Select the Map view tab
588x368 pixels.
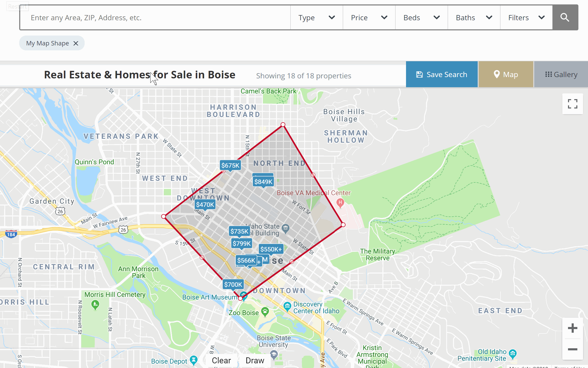click(506, 75)
